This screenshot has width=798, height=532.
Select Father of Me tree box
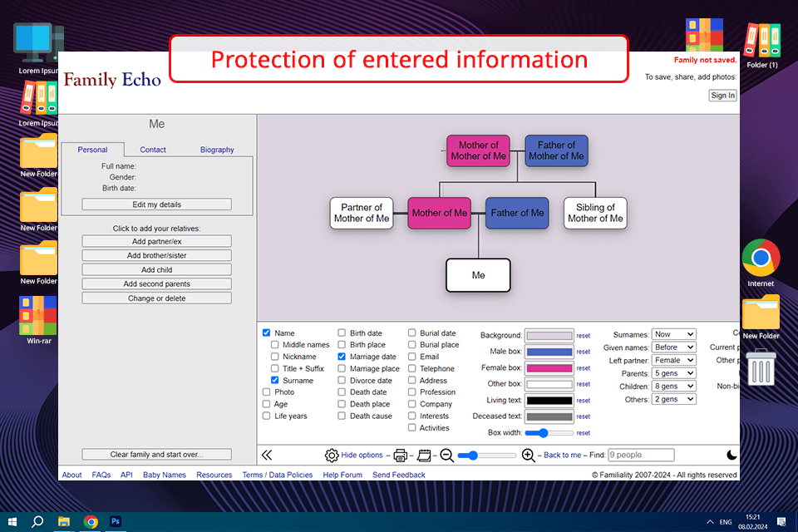[x=517, y=214]
